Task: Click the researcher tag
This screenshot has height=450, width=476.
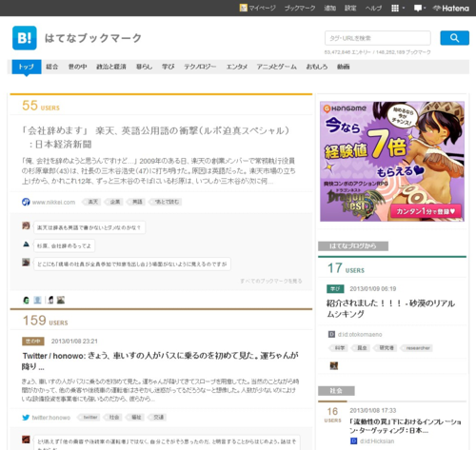Action: [417, 348]
